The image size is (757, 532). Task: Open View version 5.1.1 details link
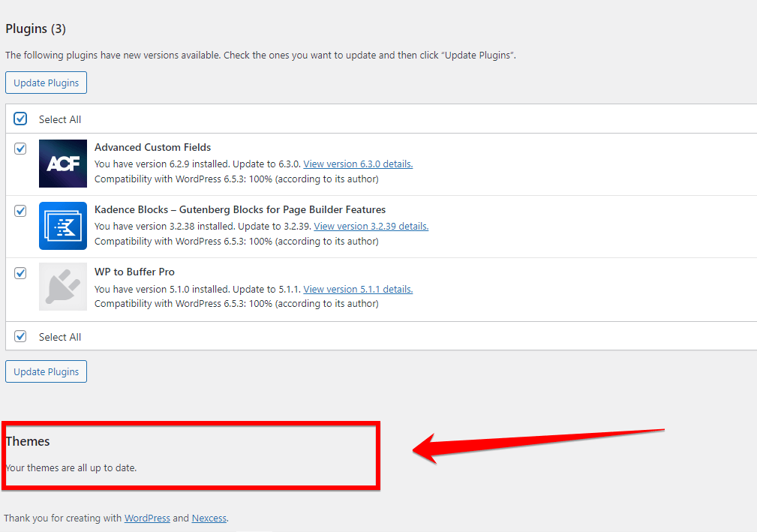[x=358, y=289]
